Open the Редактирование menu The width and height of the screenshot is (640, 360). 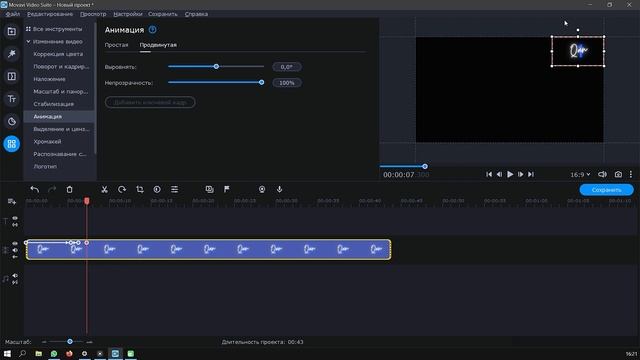coord(50,14)
